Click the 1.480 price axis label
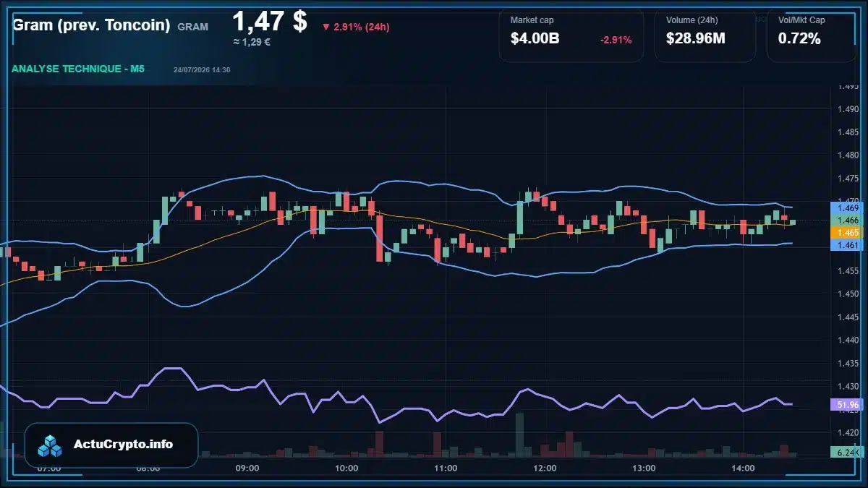 pos(847,155)
